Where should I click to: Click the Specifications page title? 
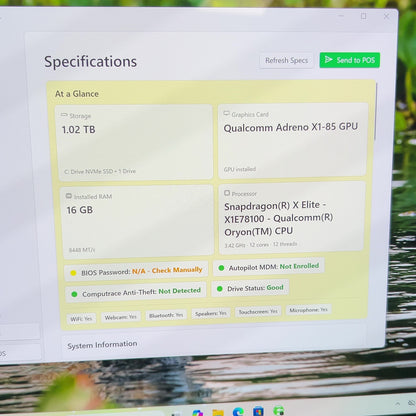click(90, 62)
